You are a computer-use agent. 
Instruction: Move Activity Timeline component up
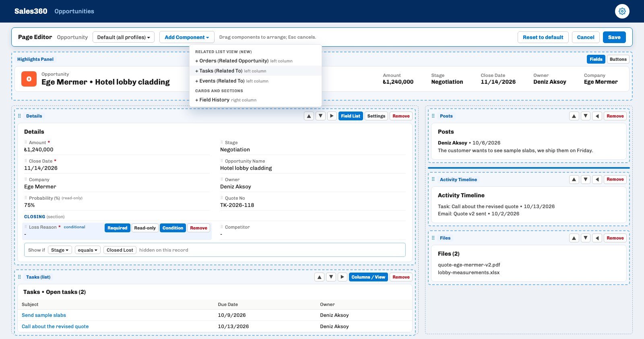click(x=574, y=180)
